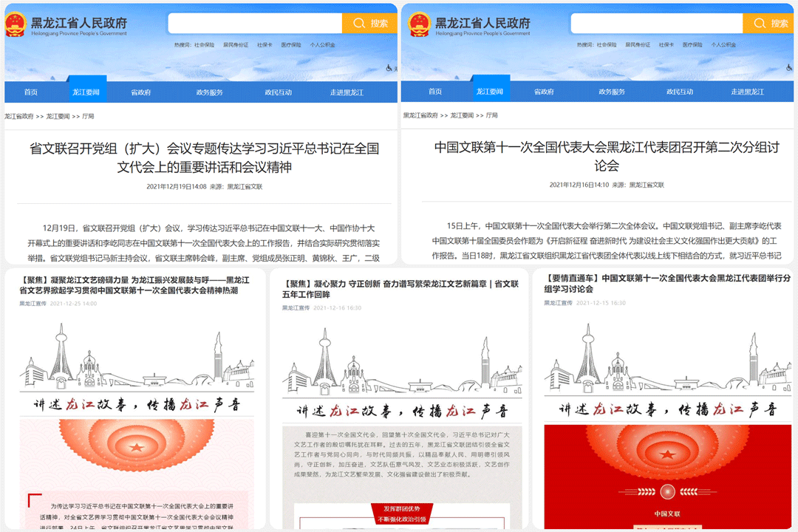The height and width of the screenshot is (532, 798).
Task: Switch to the 首页 navigation tab
Action: pos(30,91)
